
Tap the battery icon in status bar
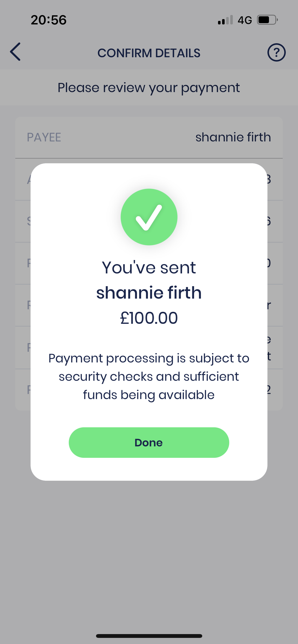[267, 20]
